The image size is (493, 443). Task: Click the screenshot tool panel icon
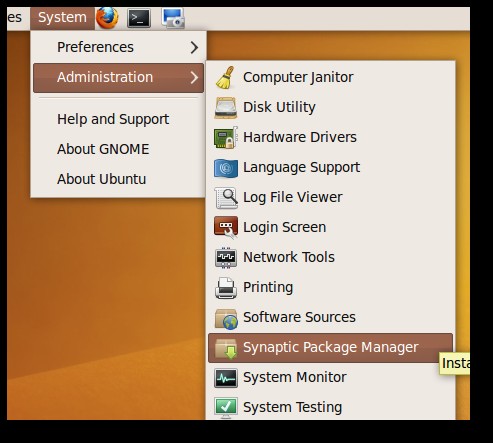pos(173,18)
